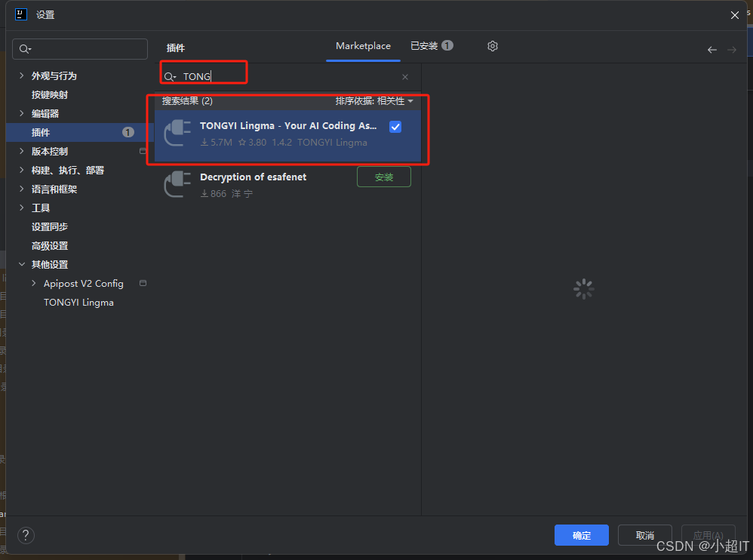Click the TONGYI Lingma plugin icon
753x560 pixels.
click(177, 133)
